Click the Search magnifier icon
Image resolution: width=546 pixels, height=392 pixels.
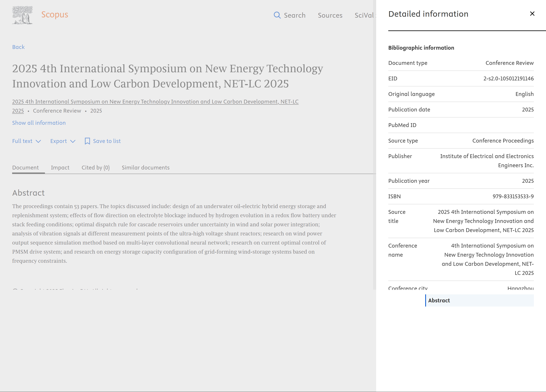[277, 15]
